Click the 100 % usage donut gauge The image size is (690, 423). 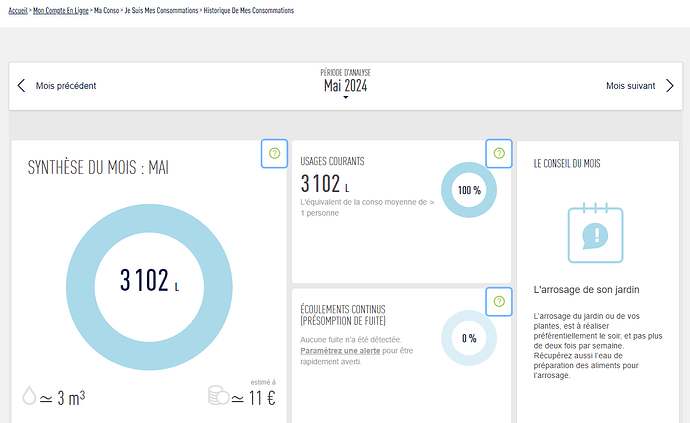pos(469,190)
